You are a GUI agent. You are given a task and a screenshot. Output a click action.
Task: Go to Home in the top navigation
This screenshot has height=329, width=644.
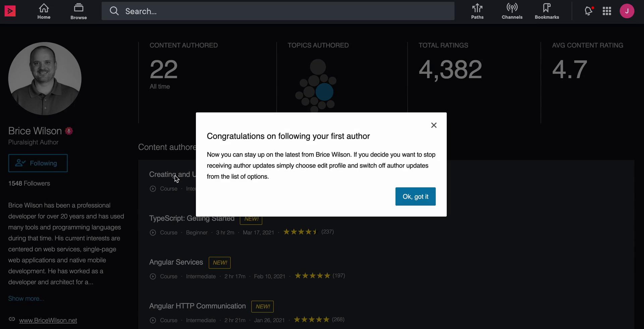[44, 11]
